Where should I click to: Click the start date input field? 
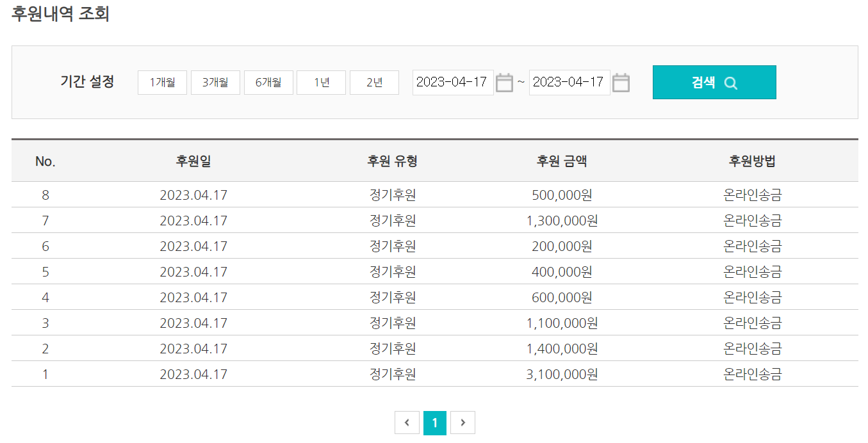[453, 83]
